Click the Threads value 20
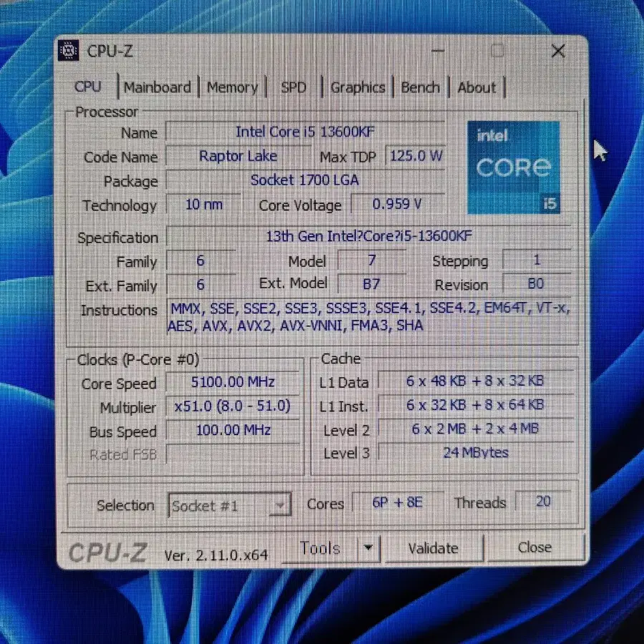The height and width of the screenshot is (644, 644). 543,501
